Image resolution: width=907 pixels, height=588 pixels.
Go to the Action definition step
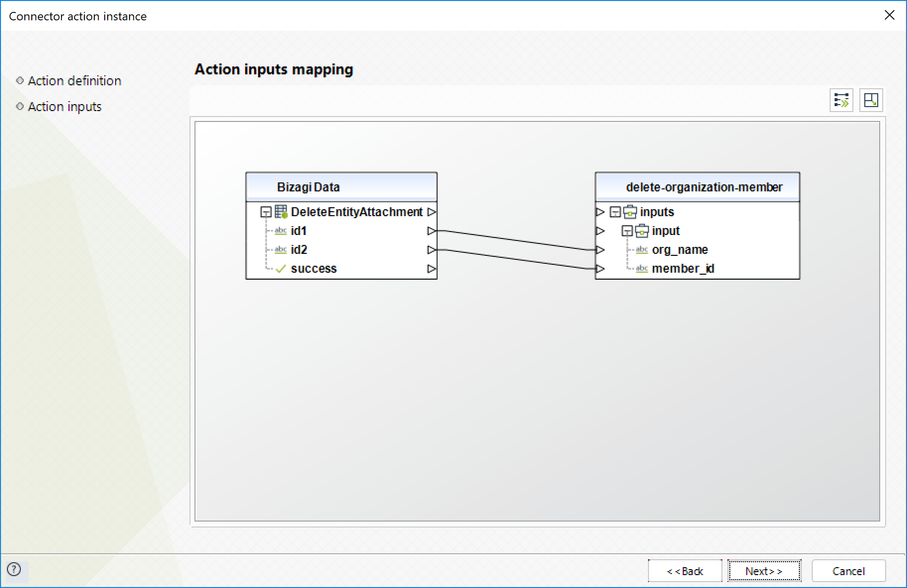pyautogui.click(x=74, y=81)
